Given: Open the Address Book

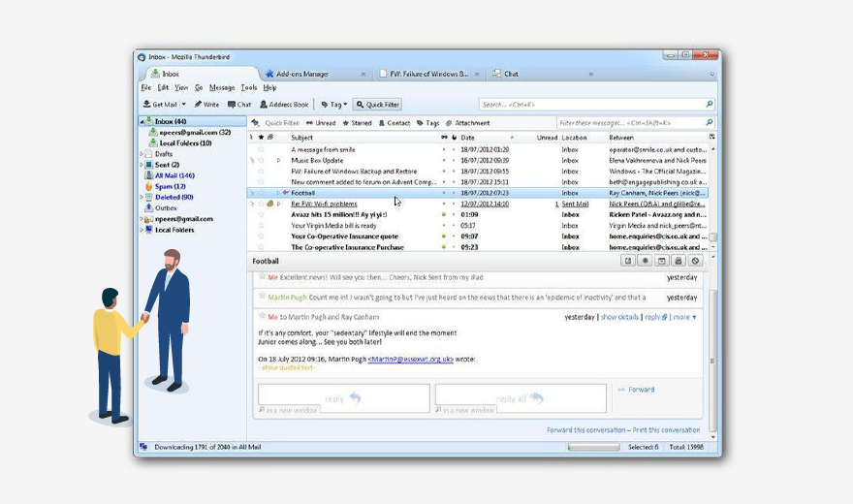Looking at the screenshot, I should point(283,105).
